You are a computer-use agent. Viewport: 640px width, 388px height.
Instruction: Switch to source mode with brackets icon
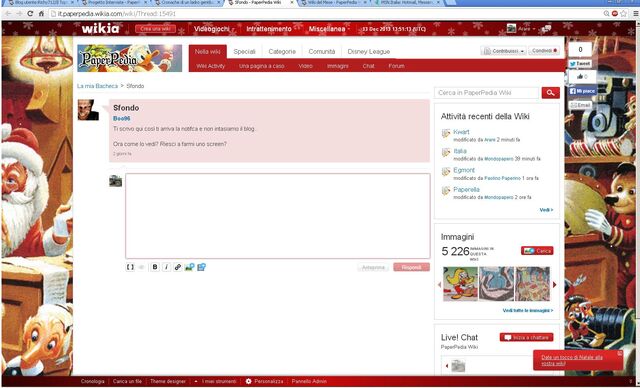[x=130, y=267]
